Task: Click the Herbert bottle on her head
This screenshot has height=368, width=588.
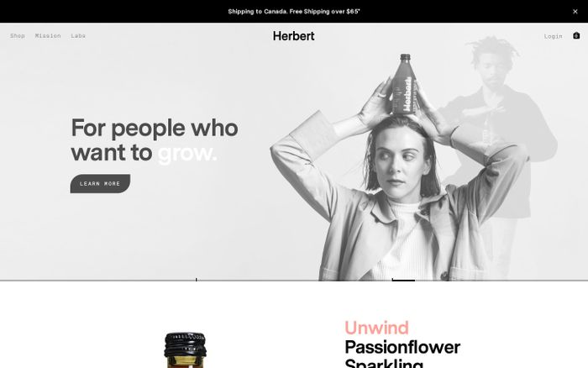Action: [404, 84]
